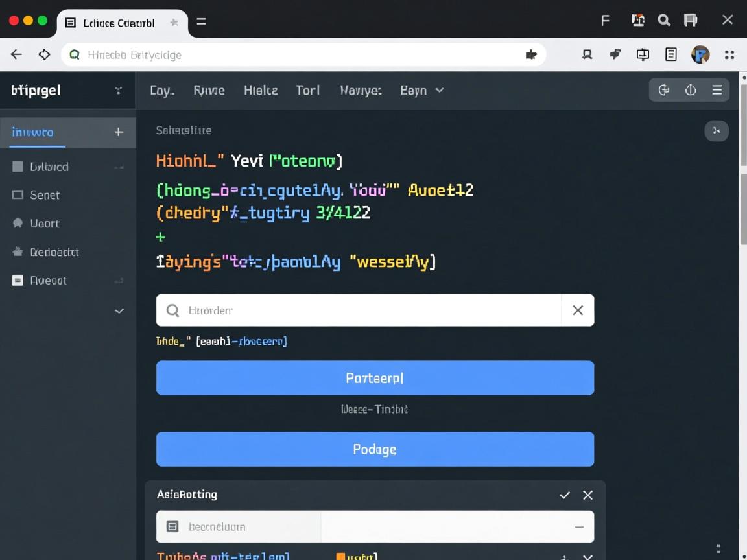Open the Hielte menu item
Screen dimensions: 747x560
pyautogui.click(x=261, y=91)
